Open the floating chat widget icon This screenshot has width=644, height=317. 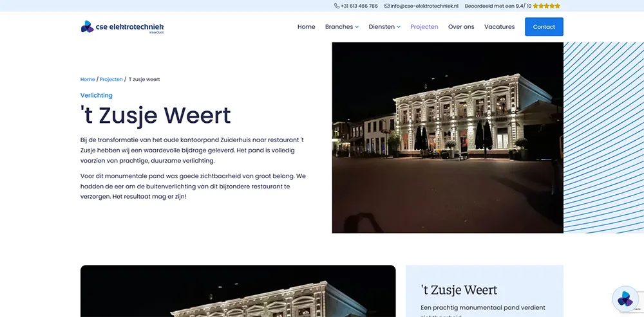(625, 299)
